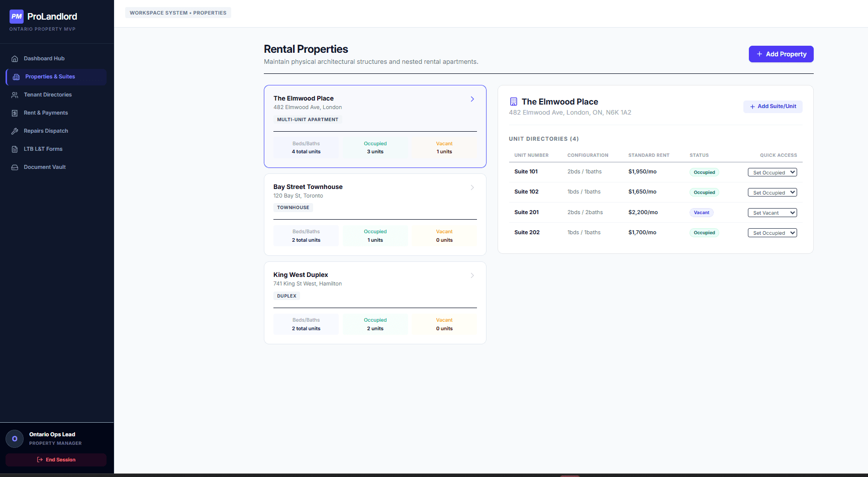Go to Tenant Directories
Viewport: 868px width, 477px height.
56,95
